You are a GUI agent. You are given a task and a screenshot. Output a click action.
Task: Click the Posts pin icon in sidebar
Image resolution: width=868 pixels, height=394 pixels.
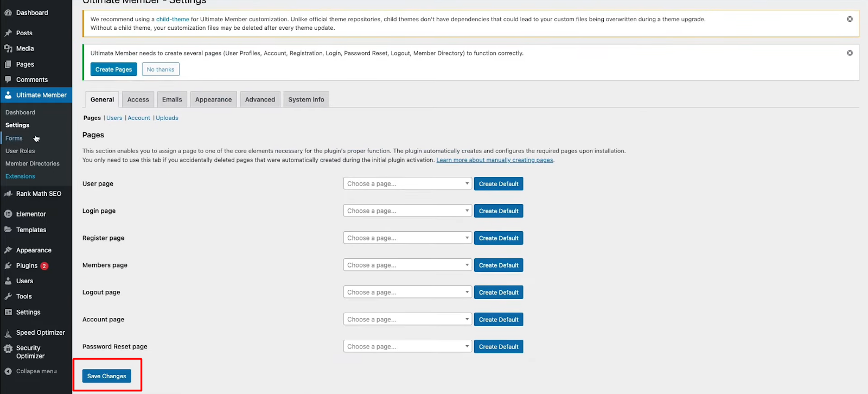(x=8, y=33)
